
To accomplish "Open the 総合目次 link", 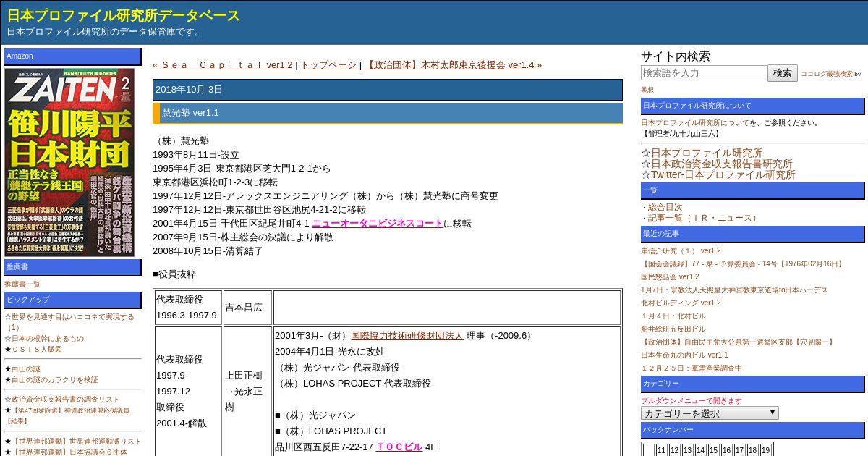I will pyautogui.click(x=665, y=207).
